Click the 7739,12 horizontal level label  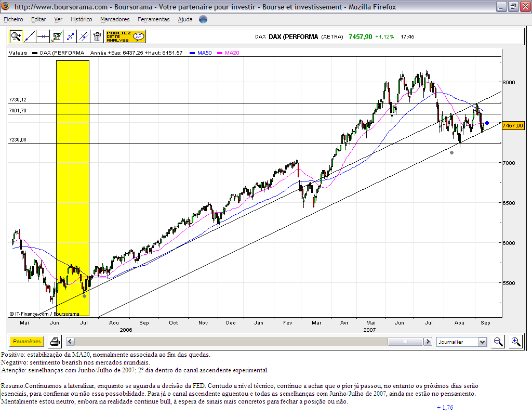[18, 99]
